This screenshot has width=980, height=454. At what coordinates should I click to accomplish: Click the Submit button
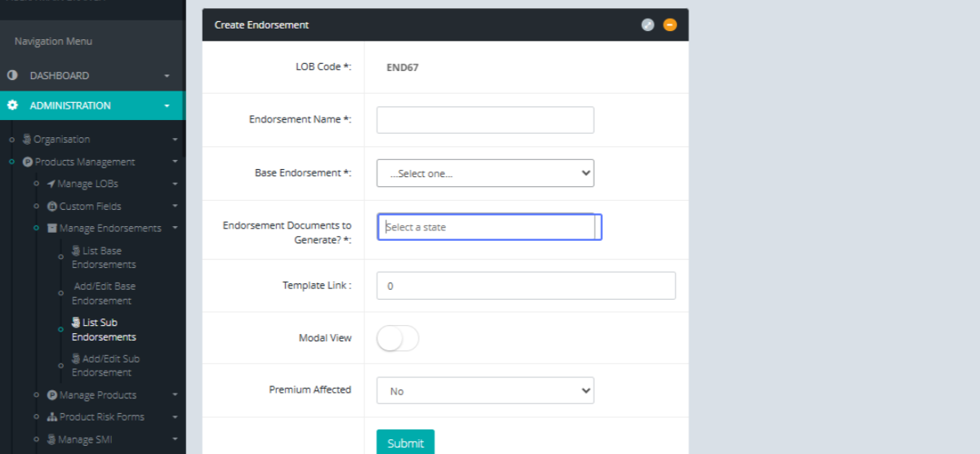pyautogui.click(x=405, y=443)
